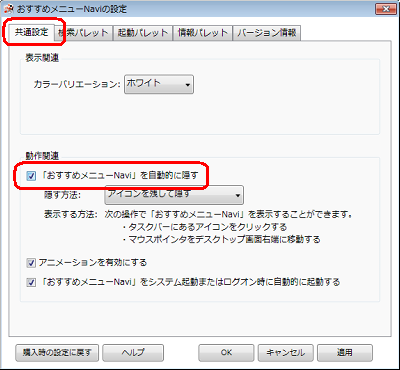Viewport: 400px width, 370px height.
Task: Click the 動作関連 group label
Action: click(42, 156)
